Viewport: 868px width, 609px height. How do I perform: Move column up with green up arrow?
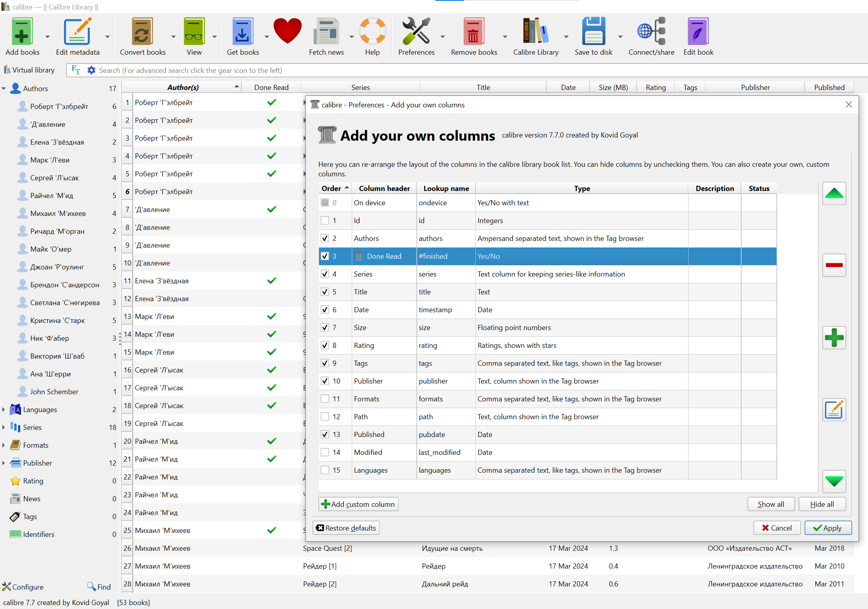pos(834,193)
